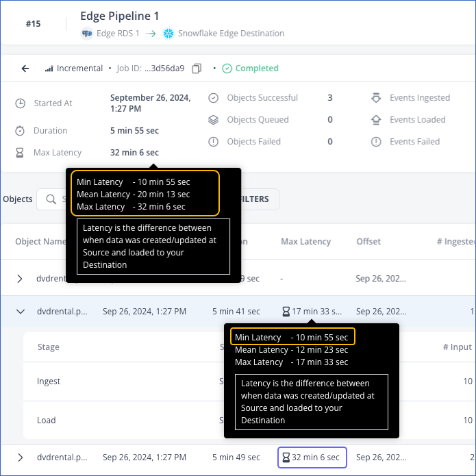The width and height of the screenshot is (476, 476).
Task: Open the Snowflake Edge Destination link
Action: [231, 34]
